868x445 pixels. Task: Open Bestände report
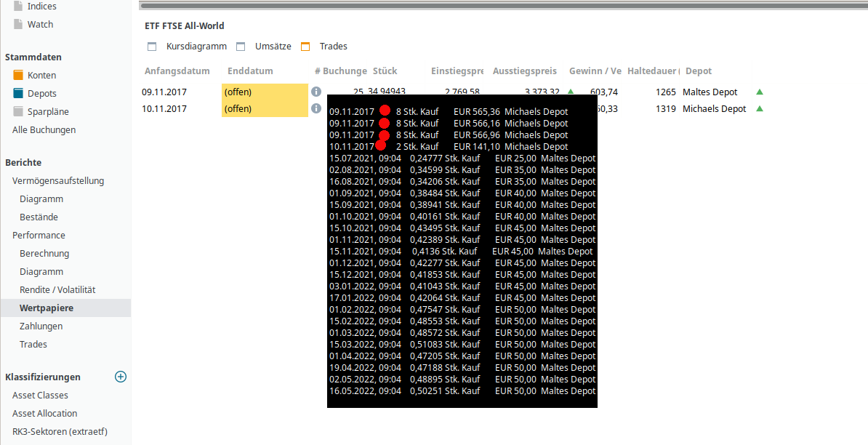(x=39, y=217)
